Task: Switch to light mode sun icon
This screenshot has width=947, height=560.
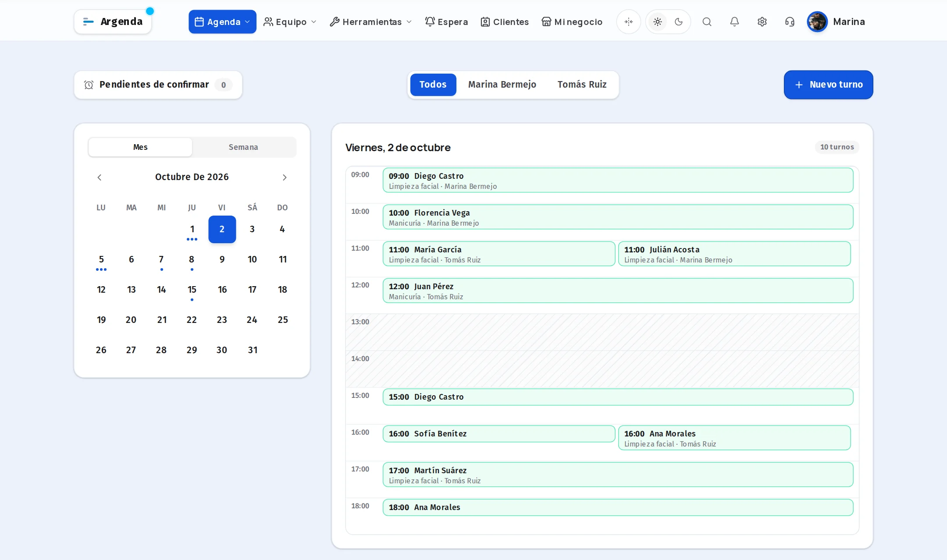Action: tap(657, 21)
